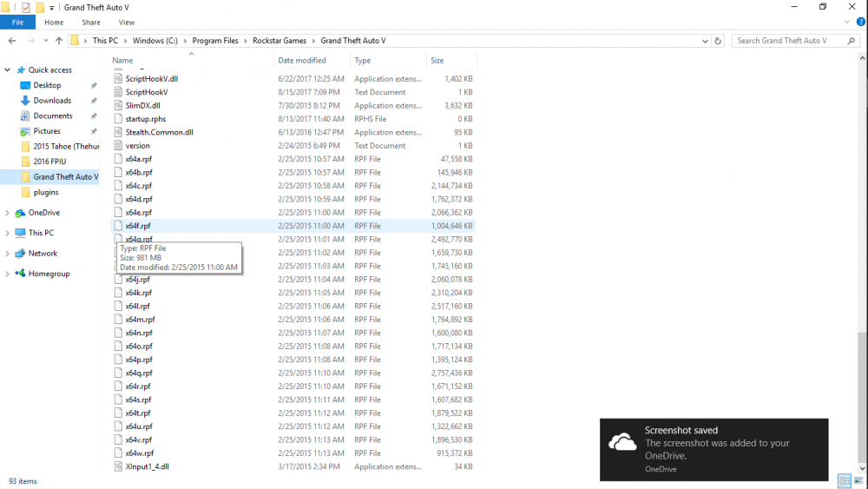This screenshot has height=489, width=868.
Task: Click Program Files in the address breadcrumb
Action: coord(214,41)
